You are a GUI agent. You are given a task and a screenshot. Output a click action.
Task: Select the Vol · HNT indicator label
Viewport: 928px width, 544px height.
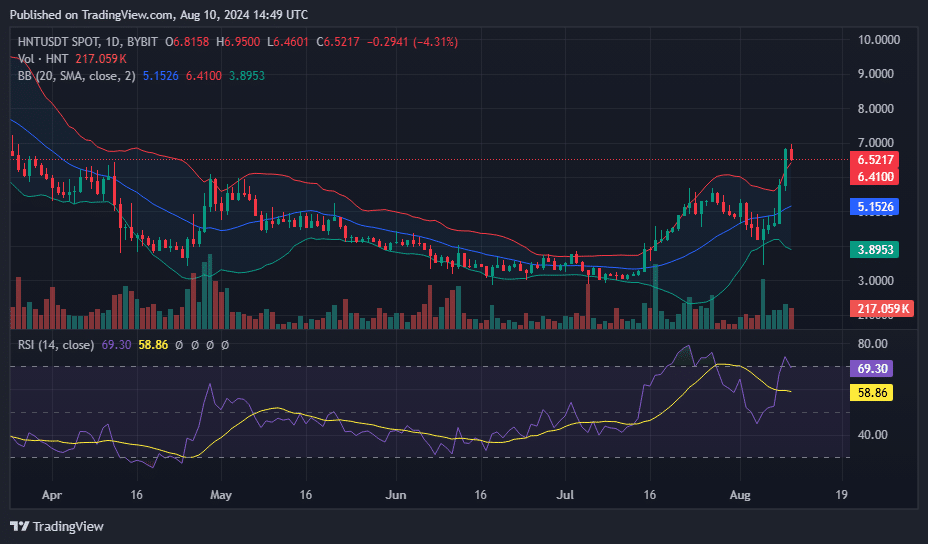(43, 59)
